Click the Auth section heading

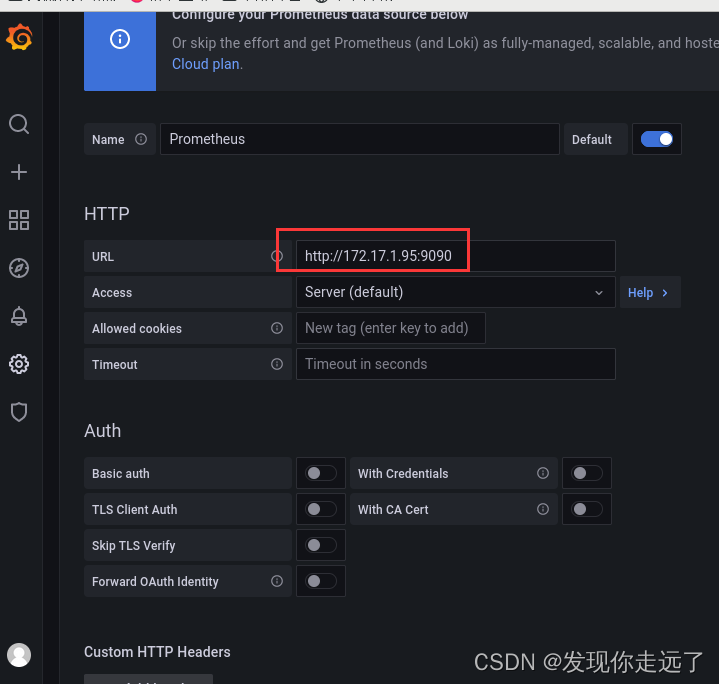pyautogui.click(x=103, y=430)
